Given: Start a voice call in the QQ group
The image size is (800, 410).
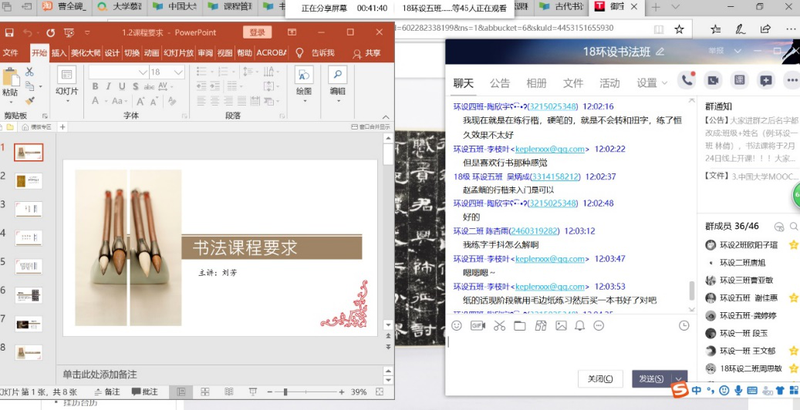Looking at the screenshot, I should coord(688,80).
